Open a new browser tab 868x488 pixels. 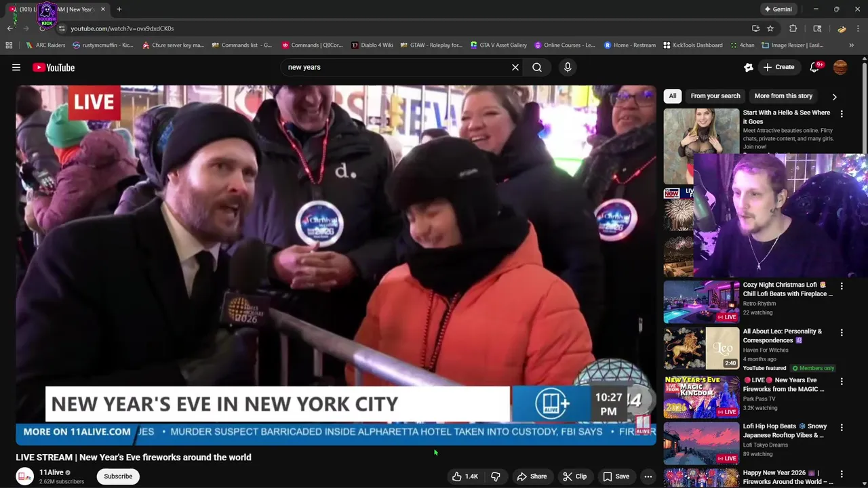tap(119, 9)
